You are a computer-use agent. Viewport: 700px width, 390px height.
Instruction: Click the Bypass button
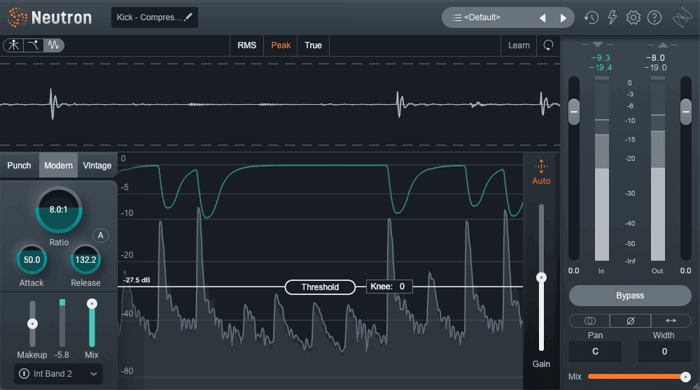630,295
